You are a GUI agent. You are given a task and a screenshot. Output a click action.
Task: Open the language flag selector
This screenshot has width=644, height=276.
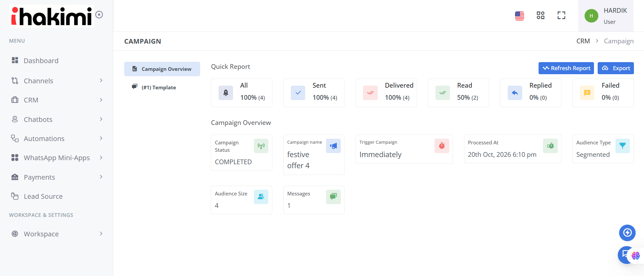coord(519,15)
